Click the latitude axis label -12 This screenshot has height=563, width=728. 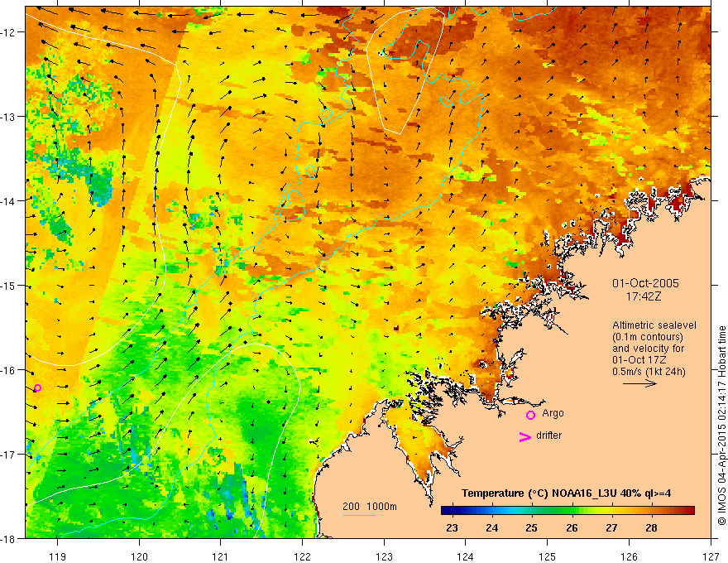9,32
